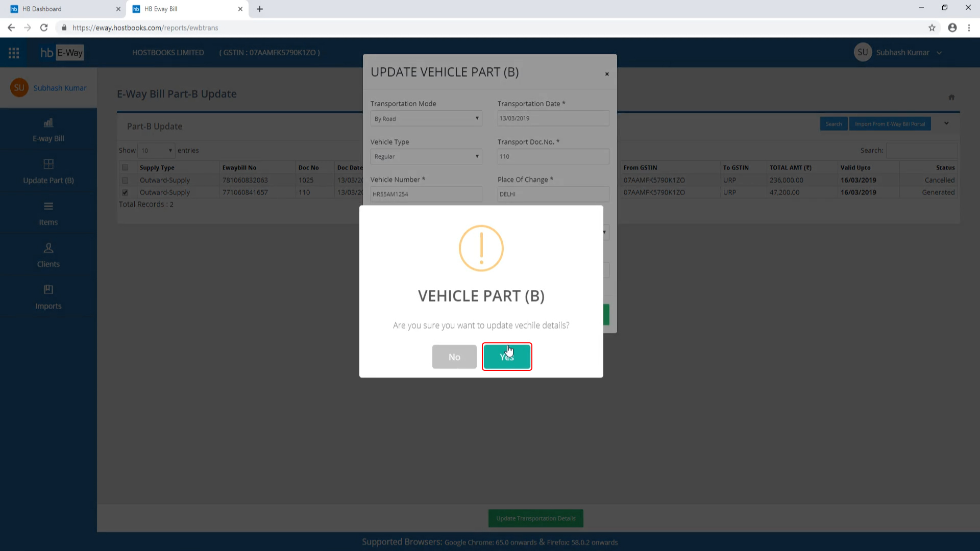Sort by Supply Type column
The width and height of the screenshot is (980, 551).
click(157, 167)
